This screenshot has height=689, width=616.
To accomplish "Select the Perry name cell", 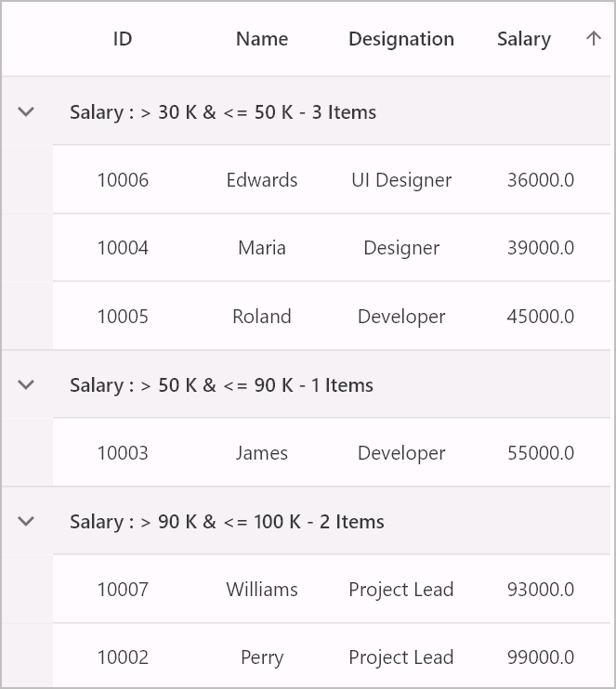I will click(262, 657).
